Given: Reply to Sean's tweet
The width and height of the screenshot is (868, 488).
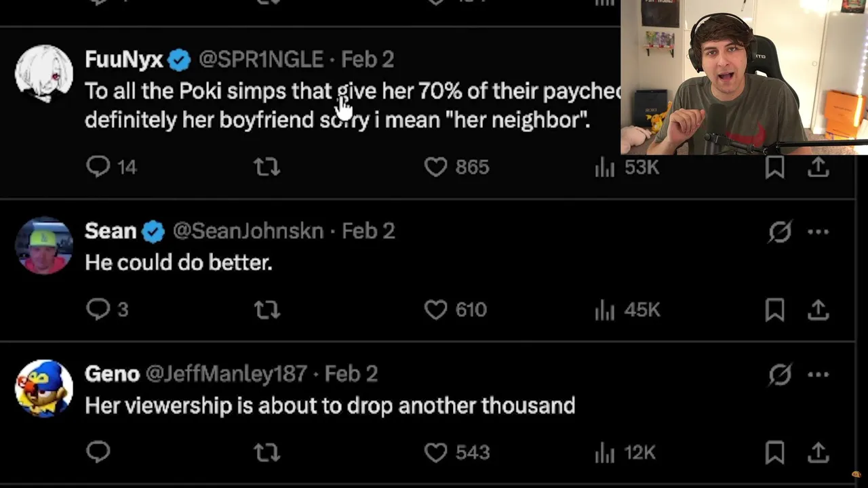Looking at the screenshot, I should tap(98, 310).
